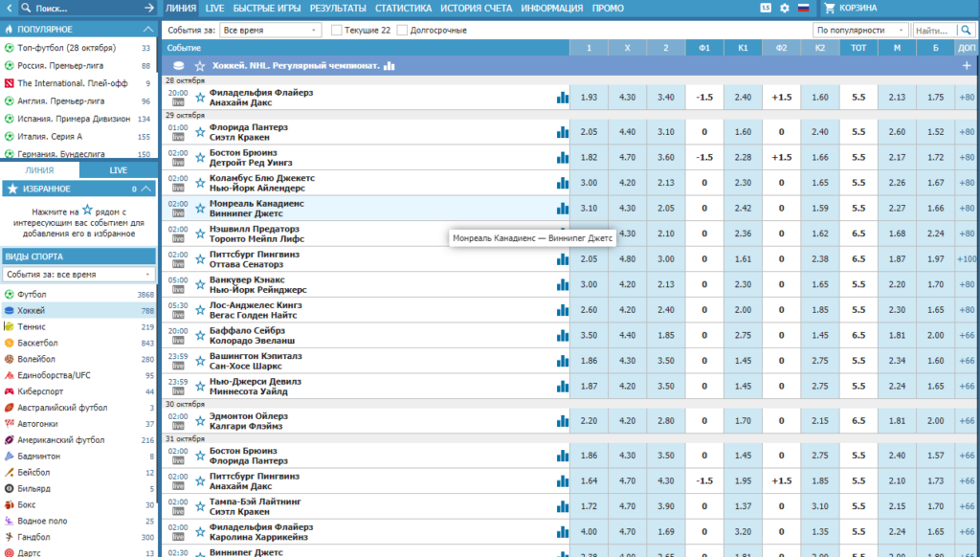The image size is (980, 557).
Task: Click the search magnifier icon
Action: point(26,8)
